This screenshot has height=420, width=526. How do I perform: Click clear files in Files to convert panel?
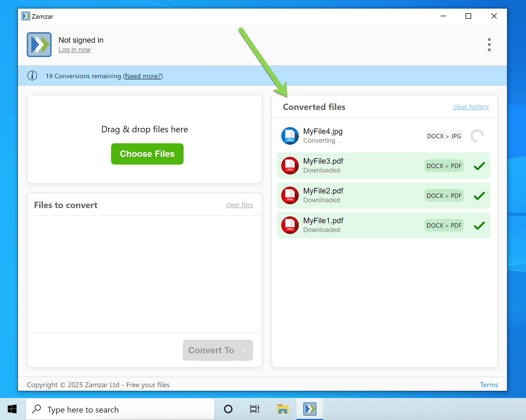point(239,204)
